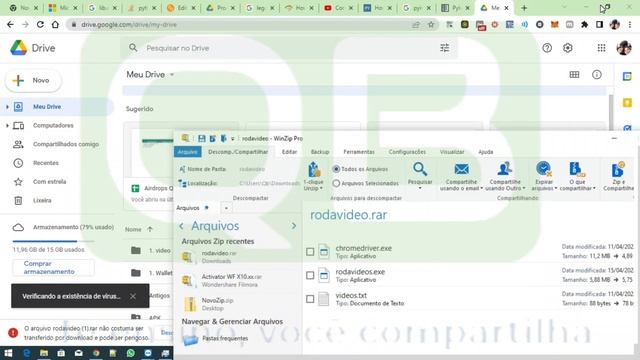This screenshot has width=640, height=360.
Task: Open the Ferramentas ribbon tab
Action: pyautogui.click(x=359, y=152)
